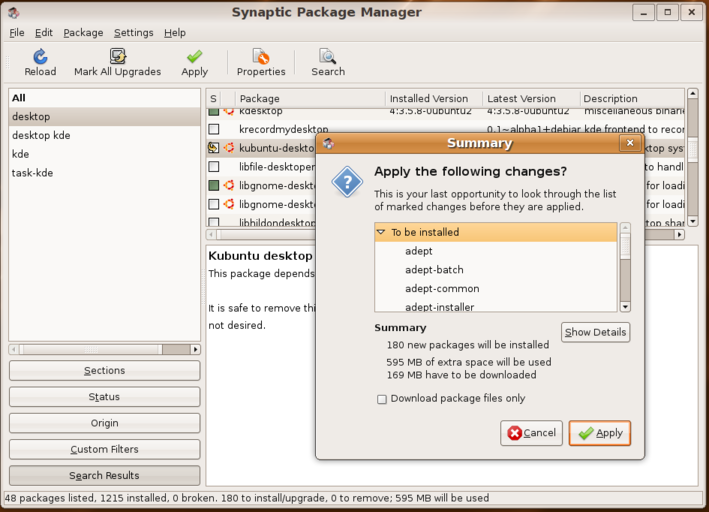Select the krecordmydesktop package row
Viewport: 709px width, 512px height.
point(445,129)
